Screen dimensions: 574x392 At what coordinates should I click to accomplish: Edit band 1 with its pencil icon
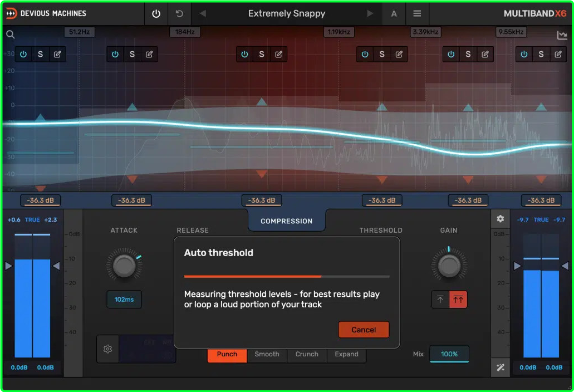57,54
